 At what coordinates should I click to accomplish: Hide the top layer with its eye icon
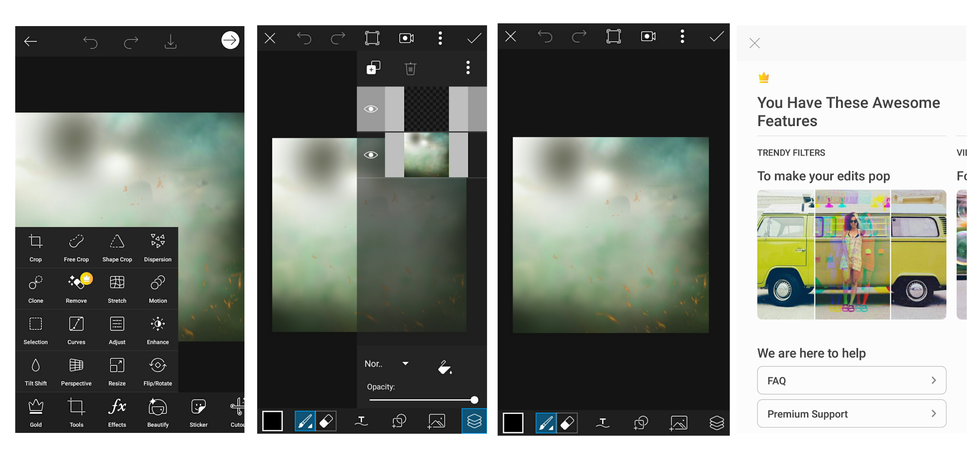coord(371,109)
